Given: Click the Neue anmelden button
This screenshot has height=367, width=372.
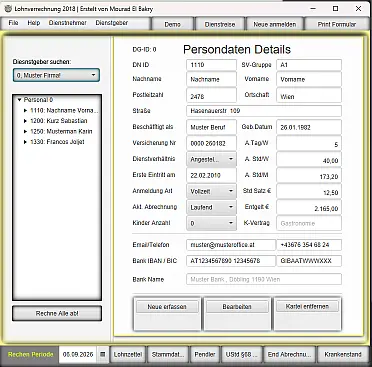Looking at the screenshot, I should click(275, 24).
